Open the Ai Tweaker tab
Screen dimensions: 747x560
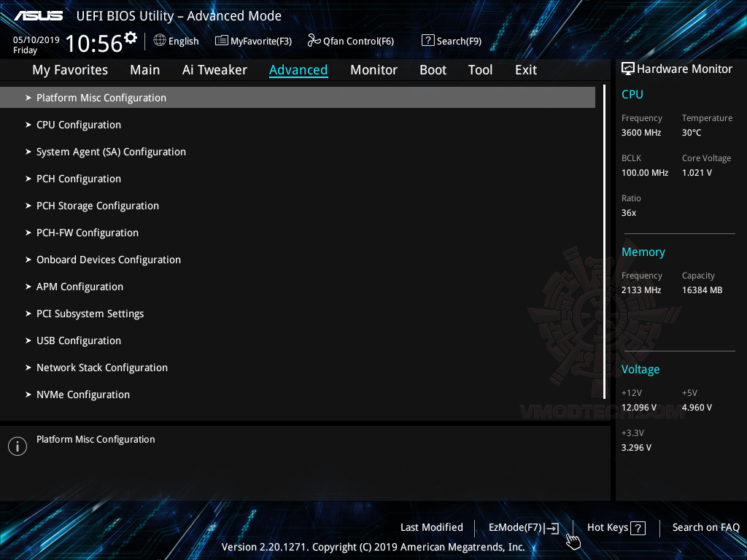coord(214,70)
